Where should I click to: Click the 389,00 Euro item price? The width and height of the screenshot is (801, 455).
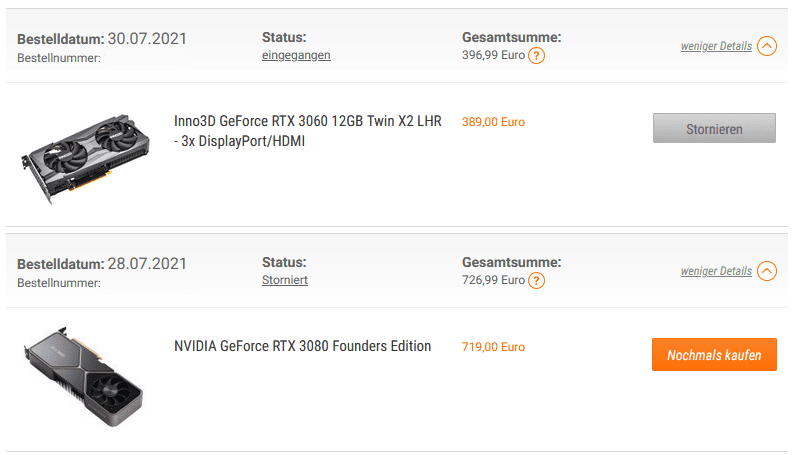[x=493, y=122]
